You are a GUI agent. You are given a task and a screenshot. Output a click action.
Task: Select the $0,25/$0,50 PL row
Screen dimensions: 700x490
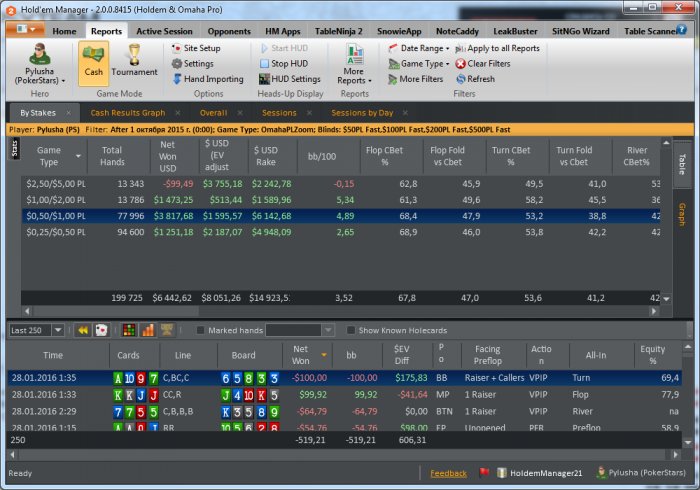[340, 232]
